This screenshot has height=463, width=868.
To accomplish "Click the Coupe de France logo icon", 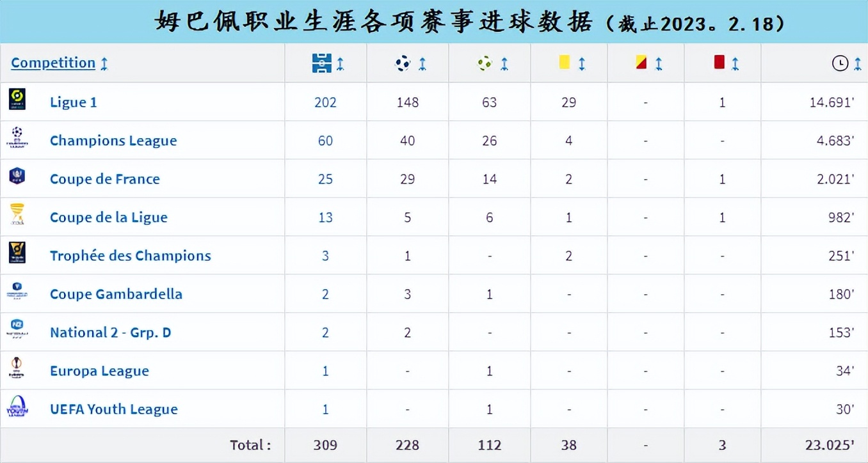I will click(17, 176).
